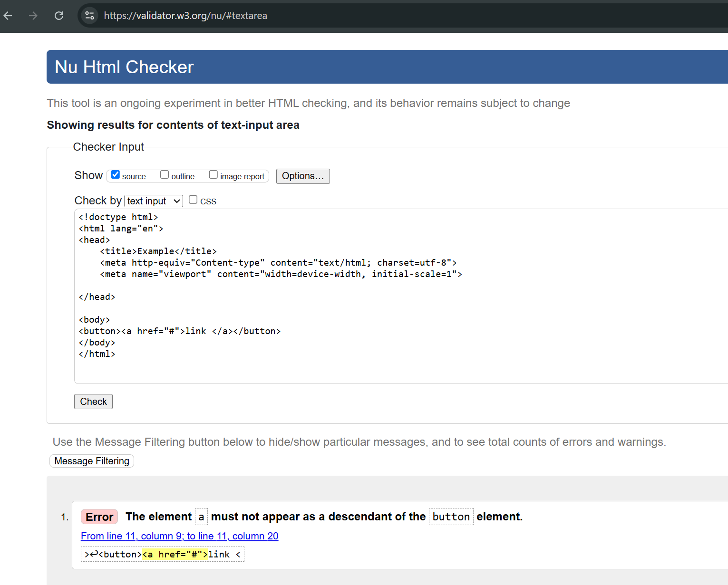Reload the page with the refresh icon

[x=59, y=16]
